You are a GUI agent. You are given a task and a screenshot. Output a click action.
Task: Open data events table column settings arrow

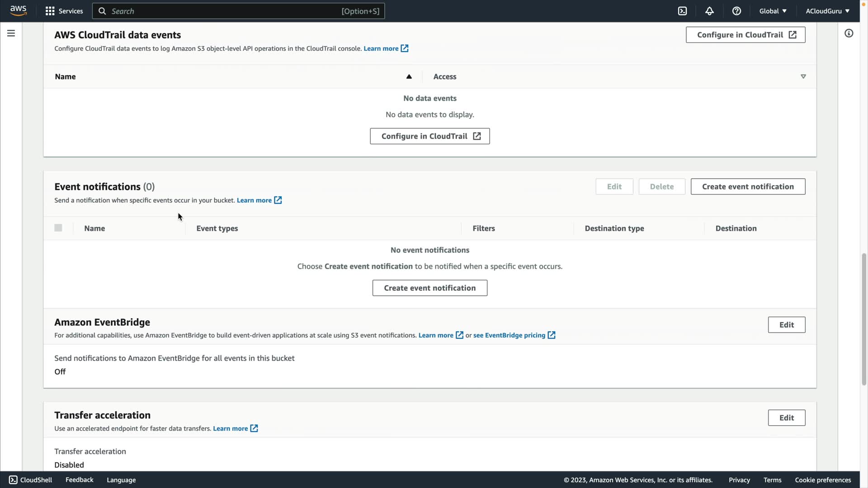[x=803, y=76]
